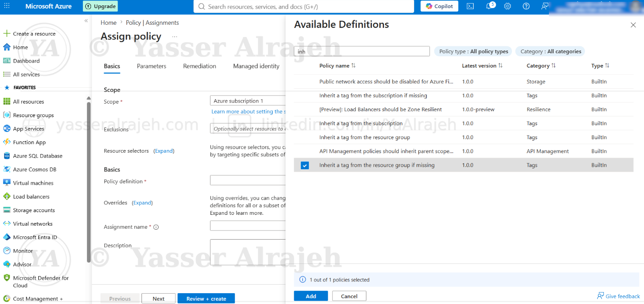Click the Description text area
This screenshot has height=304, width=644.
(248, 252)
